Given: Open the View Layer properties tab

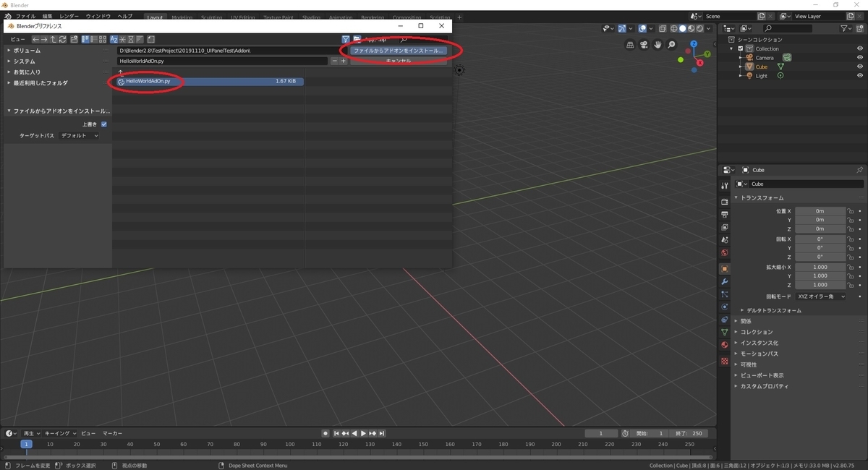Looking at the screenshot, I should (x=725, y=227).
